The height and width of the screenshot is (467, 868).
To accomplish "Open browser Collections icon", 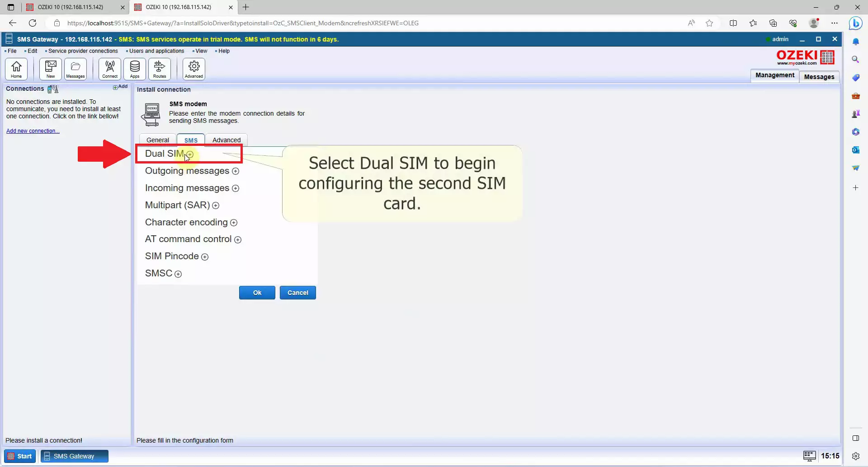I will pyautogui.click(x=773, y=23).
